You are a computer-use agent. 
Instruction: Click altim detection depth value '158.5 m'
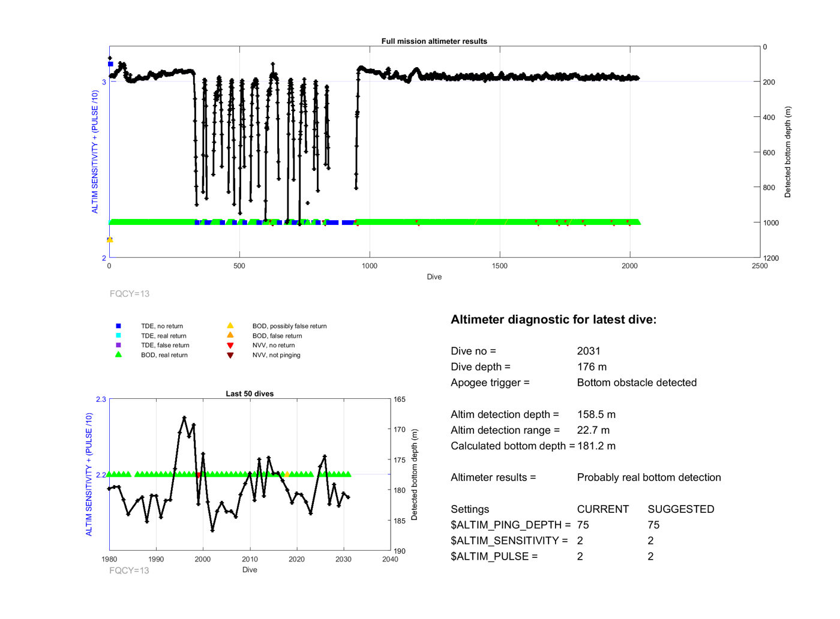(596, 414)
